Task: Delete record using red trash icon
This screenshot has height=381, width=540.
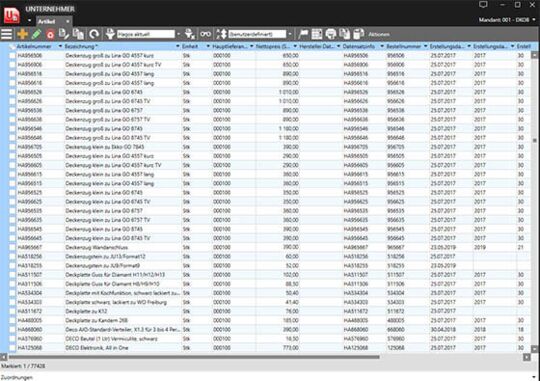Action: coord(50,34)
